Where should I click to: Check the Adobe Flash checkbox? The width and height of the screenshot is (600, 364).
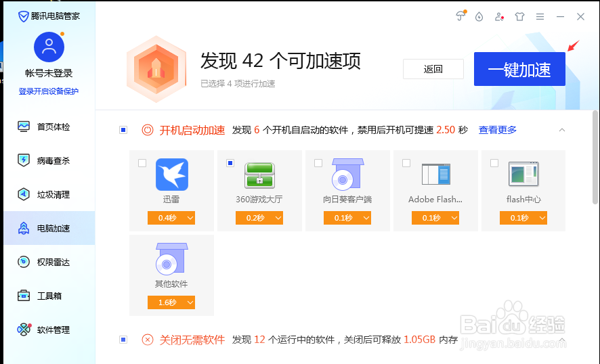(406, 163)
